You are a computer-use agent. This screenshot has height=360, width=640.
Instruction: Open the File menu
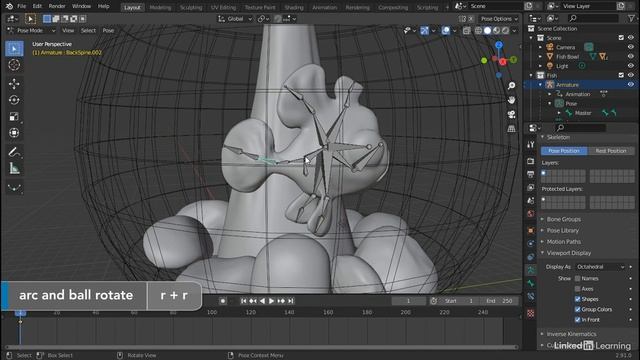tap(22, 6)
